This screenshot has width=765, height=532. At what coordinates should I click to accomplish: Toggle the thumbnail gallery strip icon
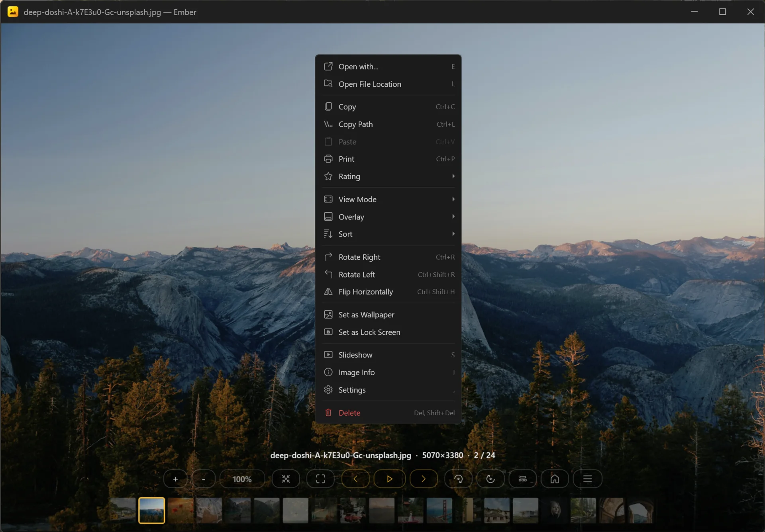(523, 479)
